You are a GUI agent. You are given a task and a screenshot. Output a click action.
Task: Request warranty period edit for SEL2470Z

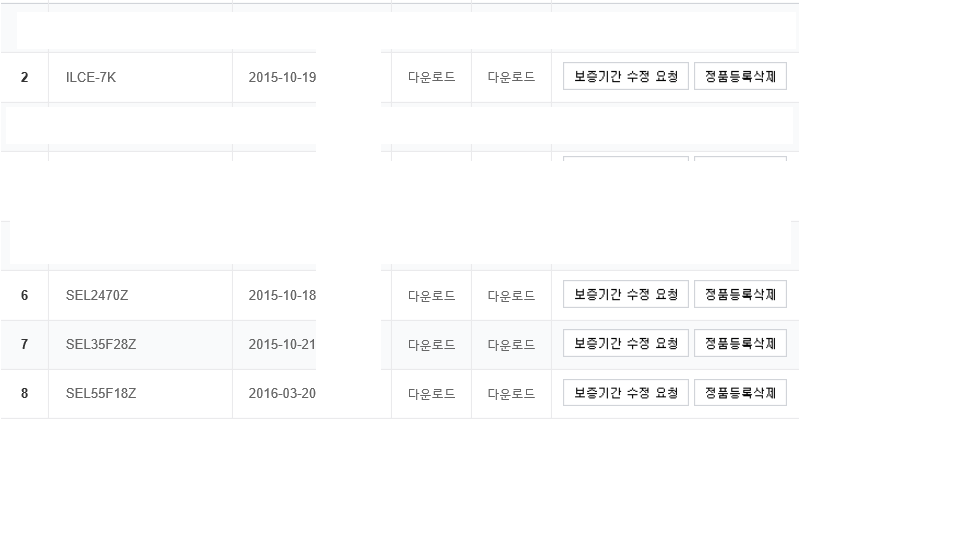click(625, 295)
